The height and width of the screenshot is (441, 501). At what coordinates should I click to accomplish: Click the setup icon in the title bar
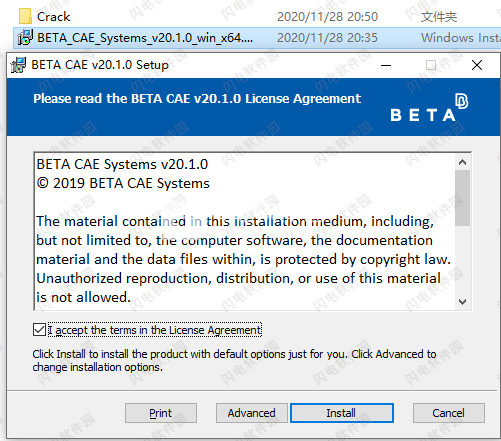click(x=18, y=65)
